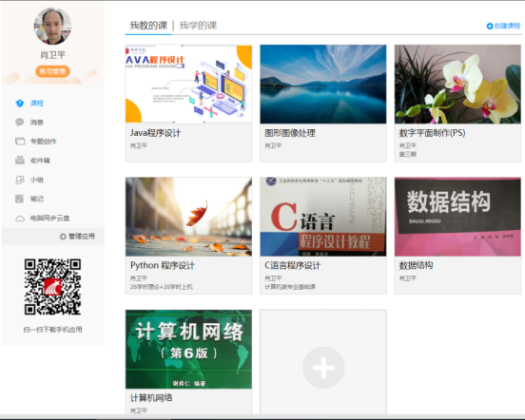Click the Java程序设计 course title
This screenshot has height=420, width=525.
pos(155,133)
